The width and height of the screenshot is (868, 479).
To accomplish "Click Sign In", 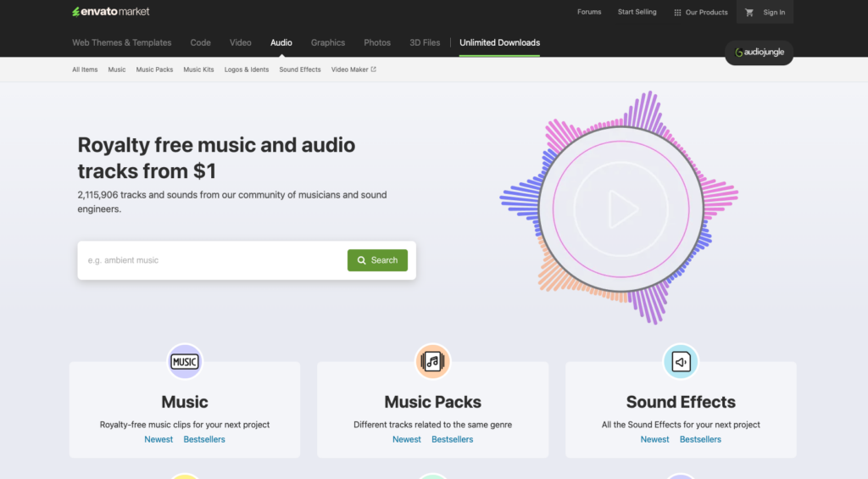I will [x=774, y=12].
